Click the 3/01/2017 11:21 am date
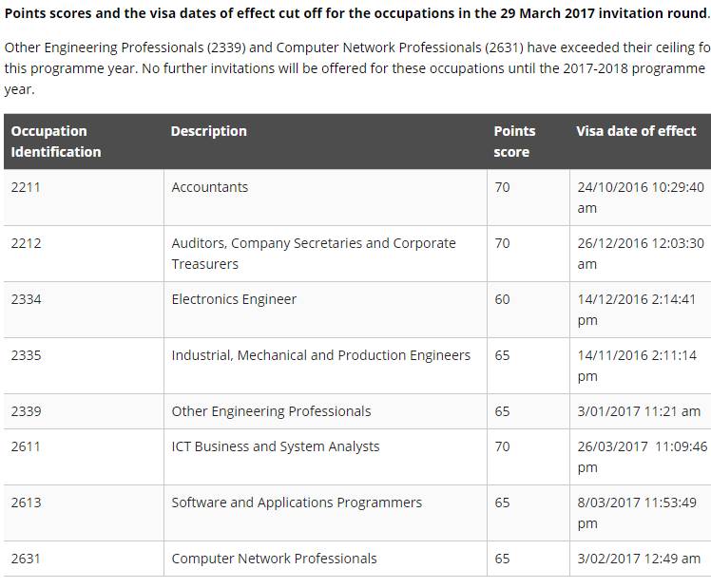 click(x=638, y=411)
